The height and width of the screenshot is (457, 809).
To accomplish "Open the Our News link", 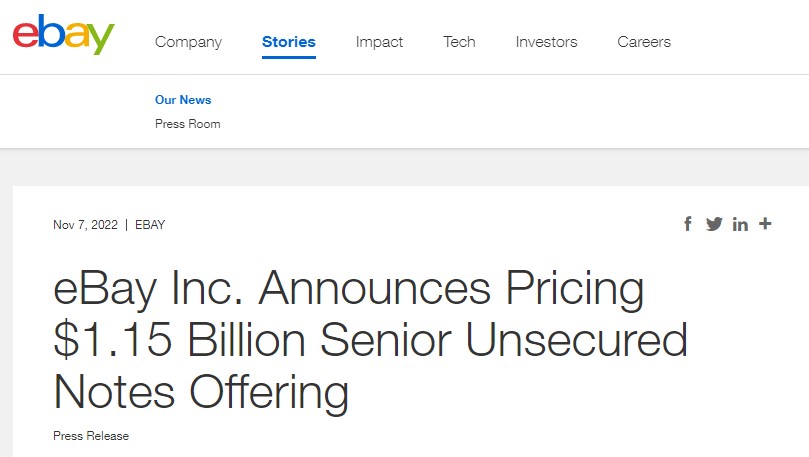I will point(183,100).
